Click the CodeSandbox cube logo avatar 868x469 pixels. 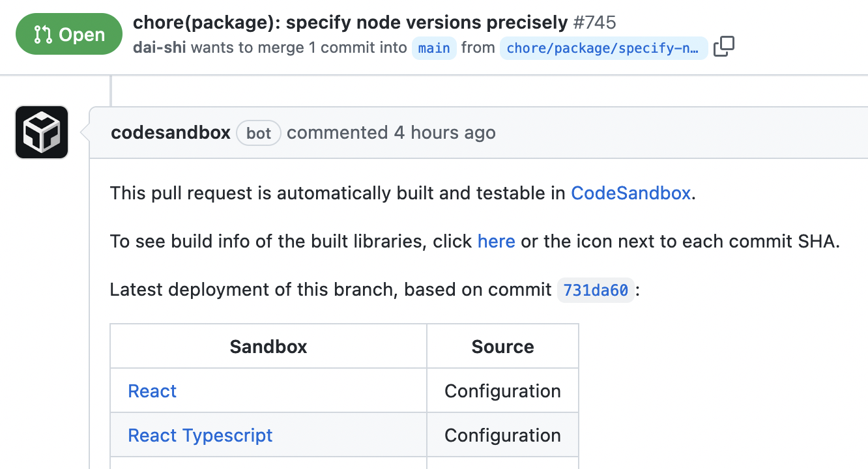pos(41,132)
